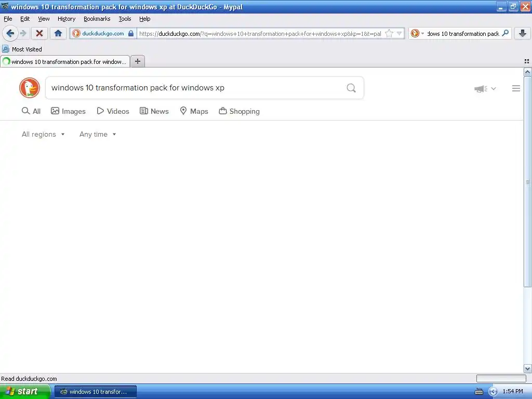Expand the Any time filter dropdown

click(98, 135)
